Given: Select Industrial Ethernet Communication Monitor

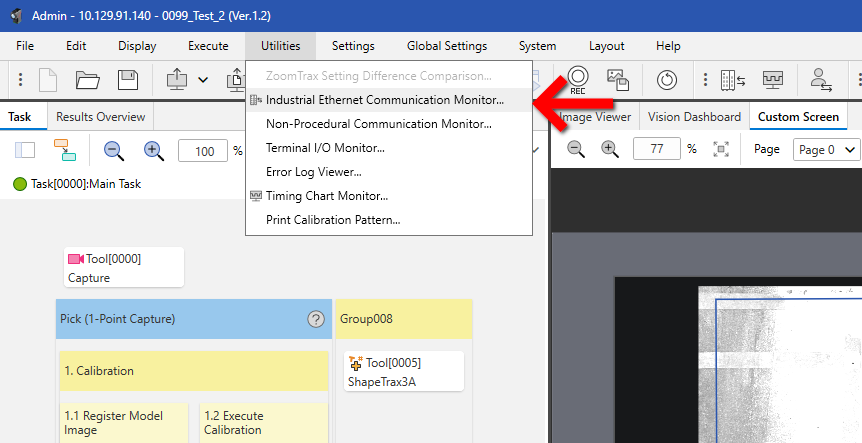Looking at the screenshot, I should (x=389, y=100).
